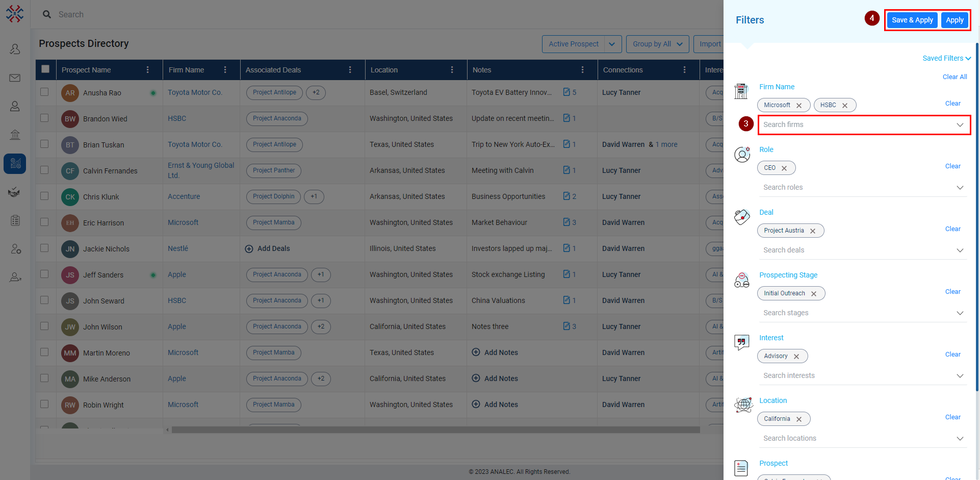The image size is (980, 480).
Task: Open the Search roles dropdown
Action: pyautogui.click(x=864, y=188)
